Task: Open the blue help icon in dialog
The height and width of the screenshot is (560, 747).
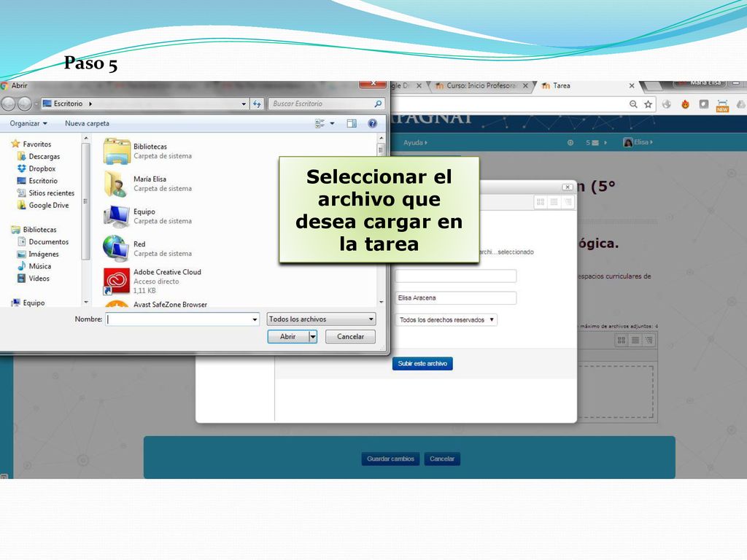Action: click(373, 123)
